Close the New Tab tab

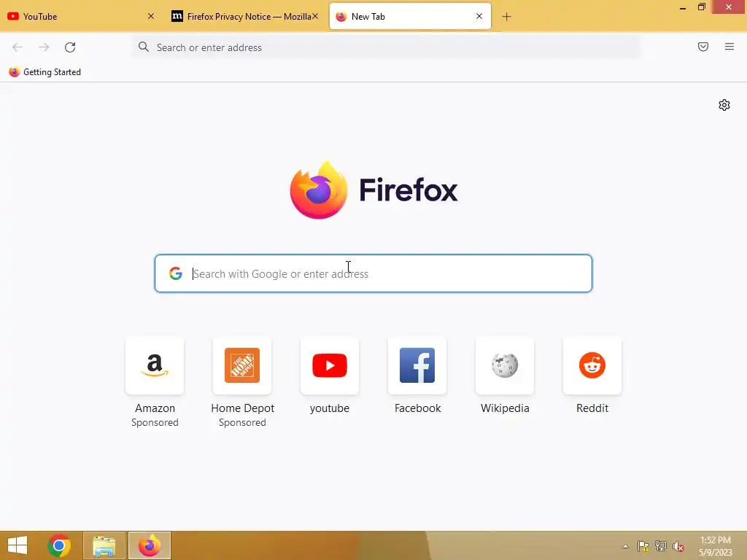[479, 16]
